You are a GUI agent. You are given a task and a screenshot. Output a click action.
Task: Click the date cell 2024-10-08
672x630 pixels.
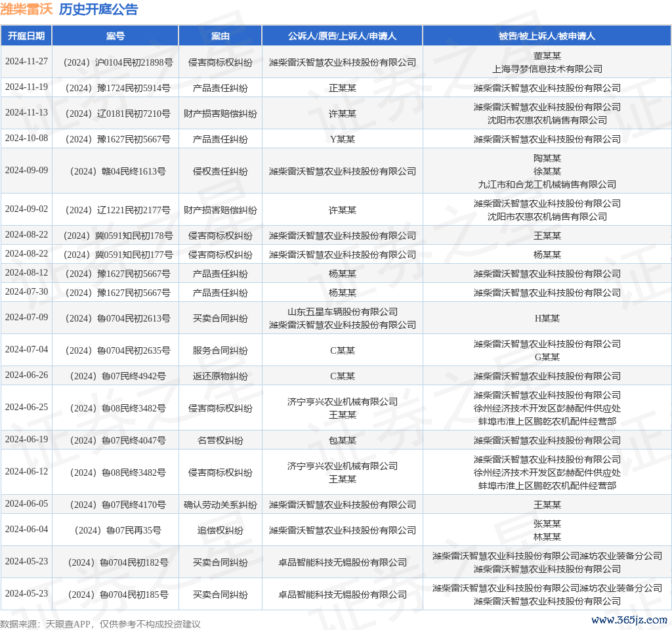coord(26,138)
